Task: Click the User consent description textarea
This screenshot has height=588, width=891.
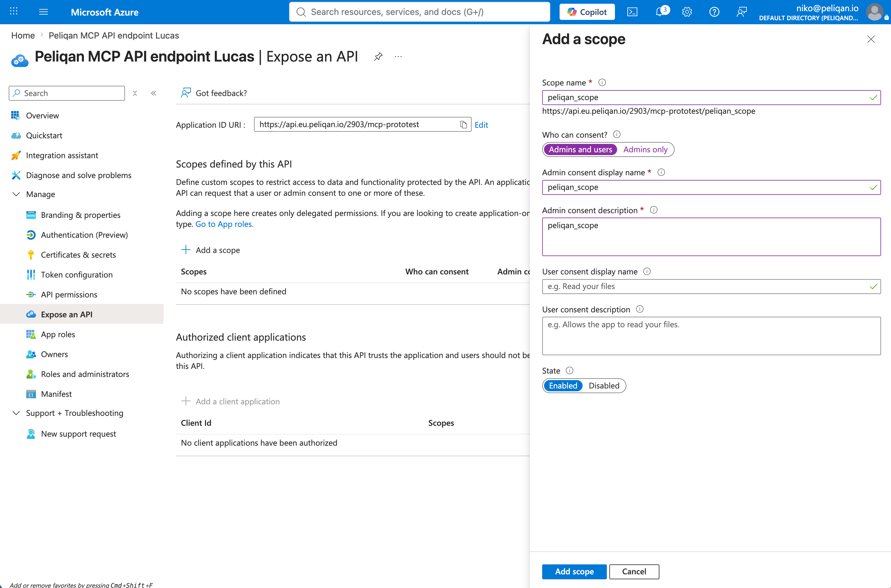Action: click(x=711, y=336)
